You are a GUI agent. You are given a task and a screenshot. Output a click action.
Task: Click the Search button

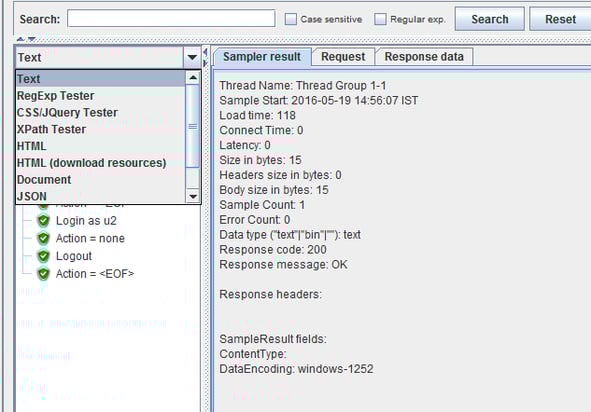pyautogui.click(x=490, y=19)
